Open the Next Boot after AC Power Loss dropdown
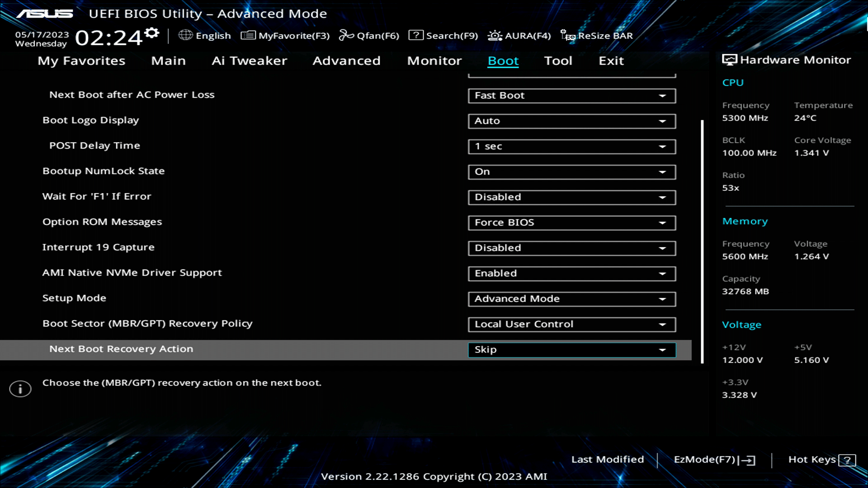The height and width of the screenshot is (488, 868). [571, 95]
